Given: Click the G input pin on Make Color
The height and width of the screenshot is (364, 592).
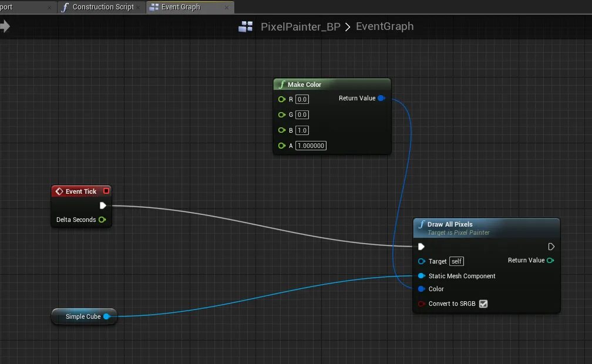Looking at the screenshot, I should pos(282,115).
